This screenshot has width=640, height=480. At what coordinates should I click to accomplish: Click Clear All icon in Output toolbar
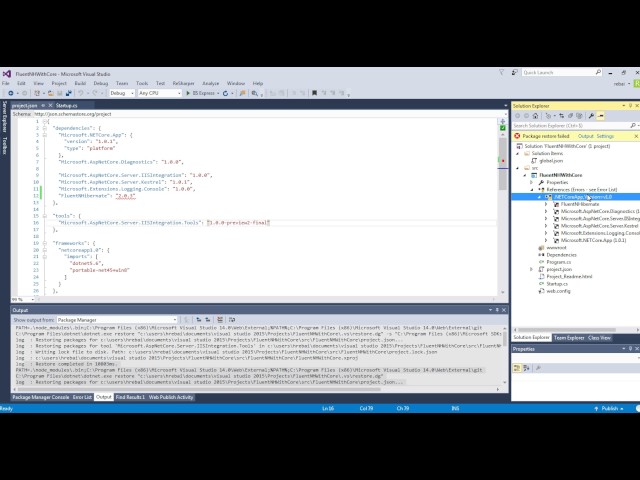(x=220, y=320)
